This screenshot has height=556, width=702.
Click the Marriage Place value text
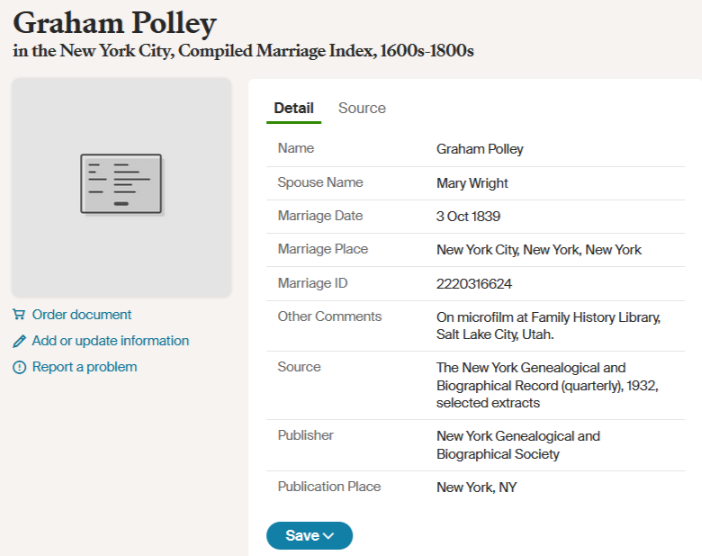click(539, 250)
